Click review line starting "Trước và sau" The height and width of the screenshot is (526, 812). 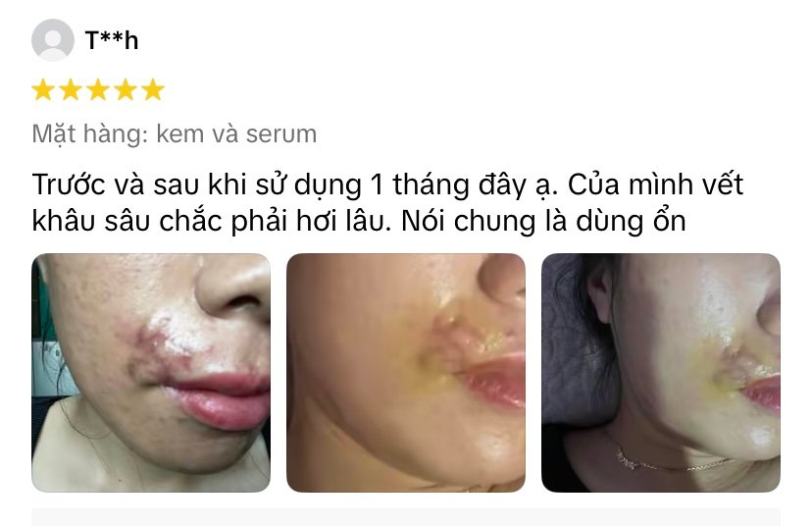click(388, 185)
